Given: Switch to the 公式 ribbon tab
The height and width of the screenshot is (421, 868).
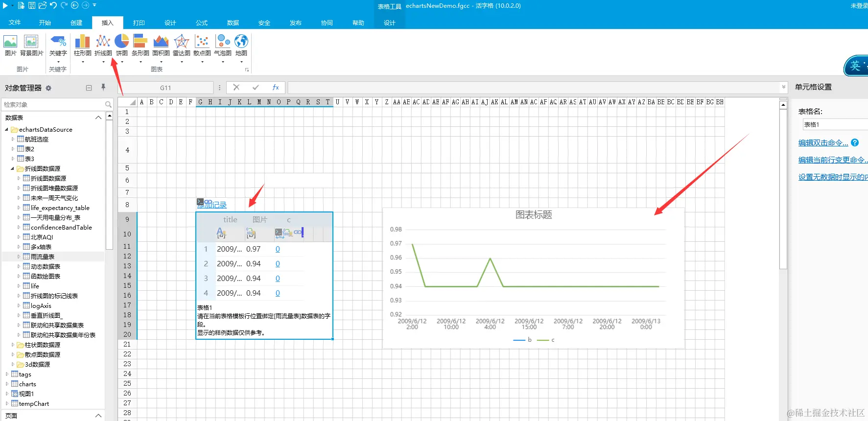Looking at the screenshot, I should tap(202, 23).
